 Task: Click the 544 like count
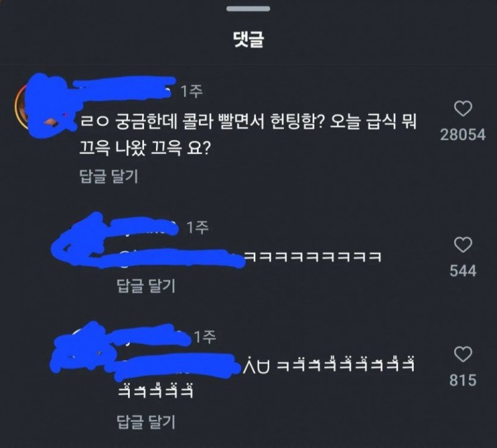(x=463, y=271)
